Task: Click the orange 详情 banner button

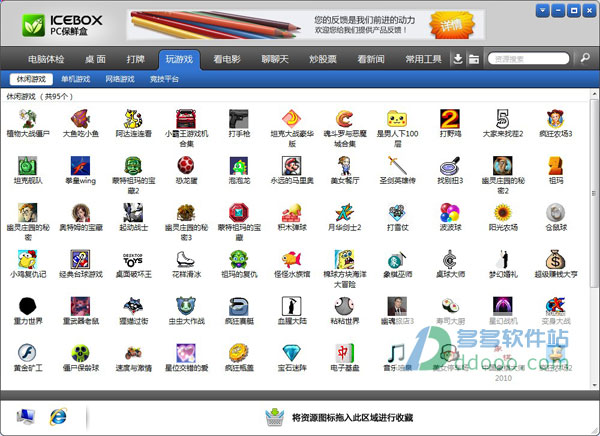Action: [452, 25]
